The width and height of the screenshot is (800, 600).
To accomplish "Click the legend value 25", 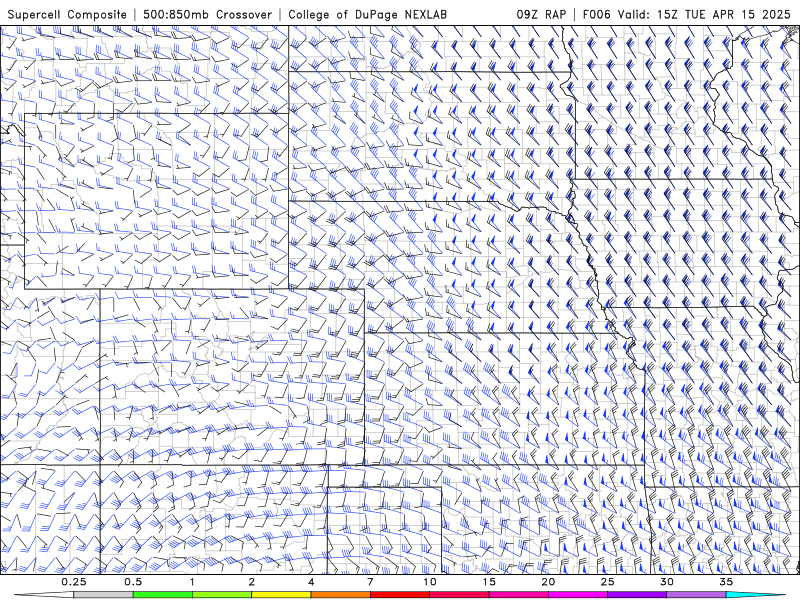I will point(608,582).
